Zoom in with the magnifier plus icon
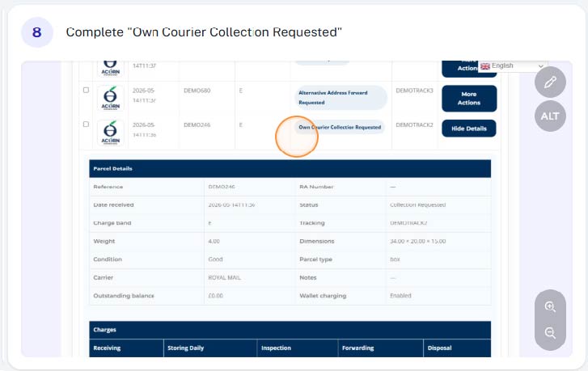The width and height of the screenshot is (588, 371). [x=550, y=307]
